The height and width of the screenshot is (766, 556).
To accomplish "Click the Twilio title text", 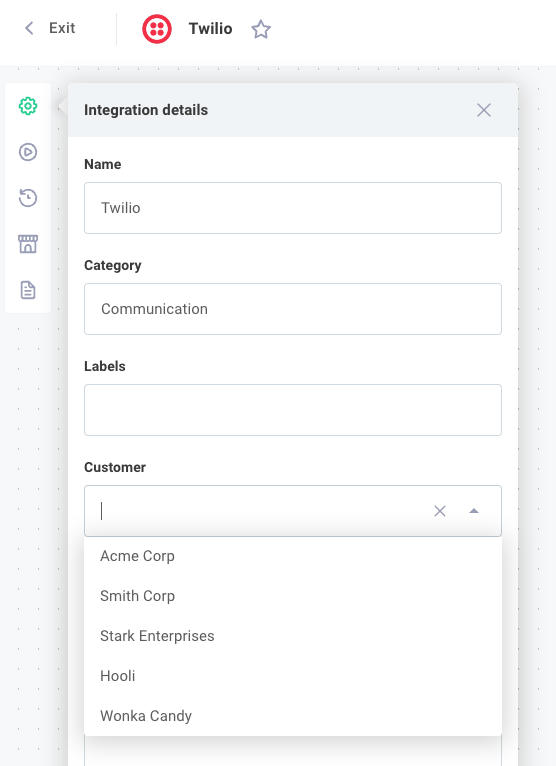I will coord(210,29).
